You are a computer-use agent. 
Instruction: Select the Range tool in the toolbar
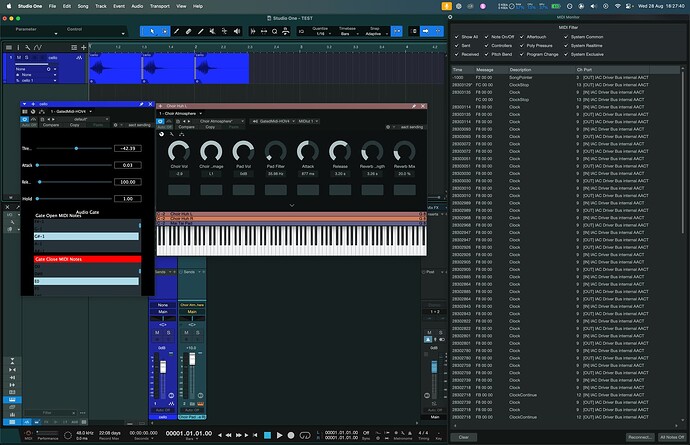tap(165, 31)
